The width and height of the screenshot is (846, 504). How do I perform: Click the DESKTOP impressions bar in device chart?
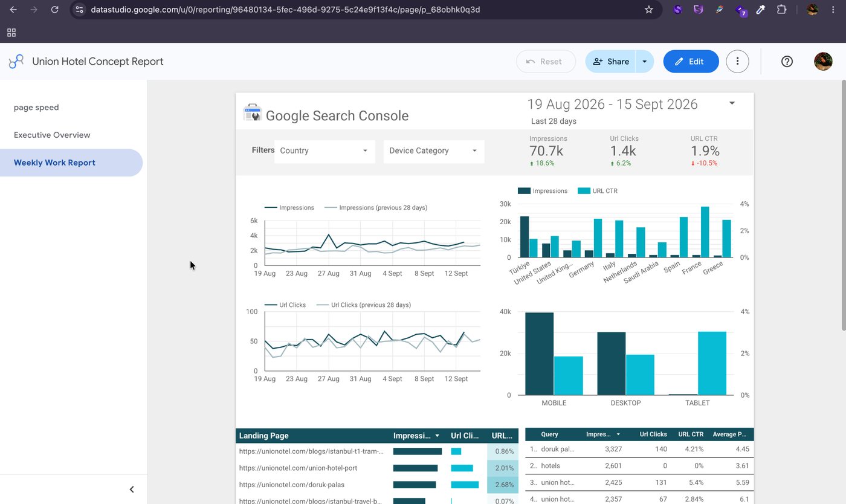coord(611,363)
